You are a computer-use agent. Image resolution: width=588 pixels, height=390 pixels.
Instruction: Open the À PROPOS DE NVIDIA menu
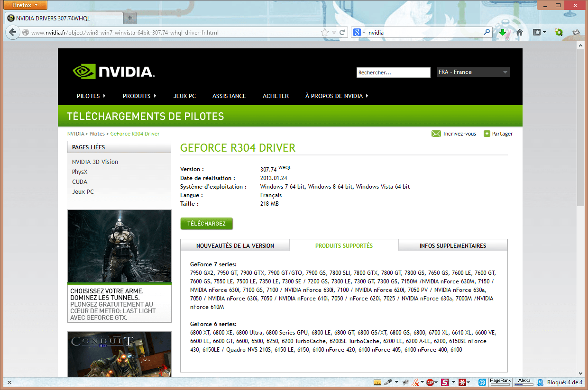tap(337, 96)
